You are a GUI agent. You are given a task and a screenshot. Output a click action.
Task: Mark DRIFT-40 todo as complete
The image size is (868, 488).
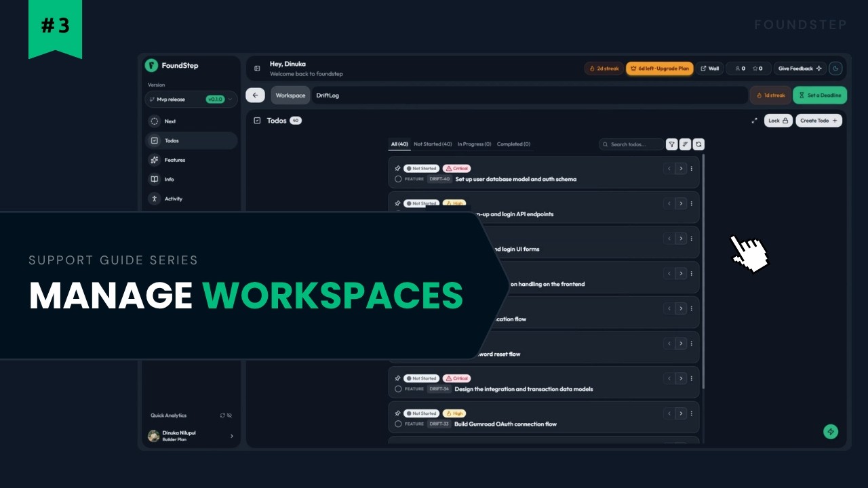[398, 180]
